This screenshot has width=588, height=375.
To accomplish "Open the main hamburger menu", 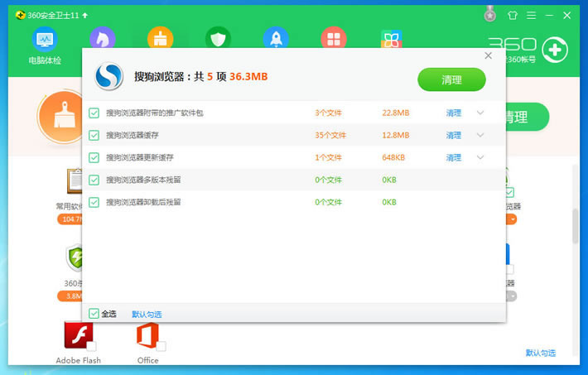I will coord(531,16).
